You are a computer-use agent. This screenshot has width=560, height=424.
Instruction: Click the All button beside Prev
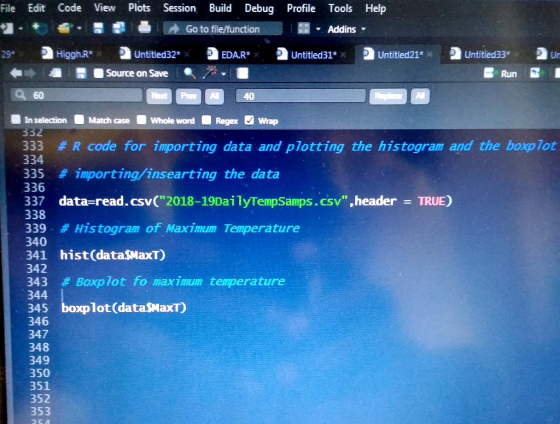(x=214, y=96)
